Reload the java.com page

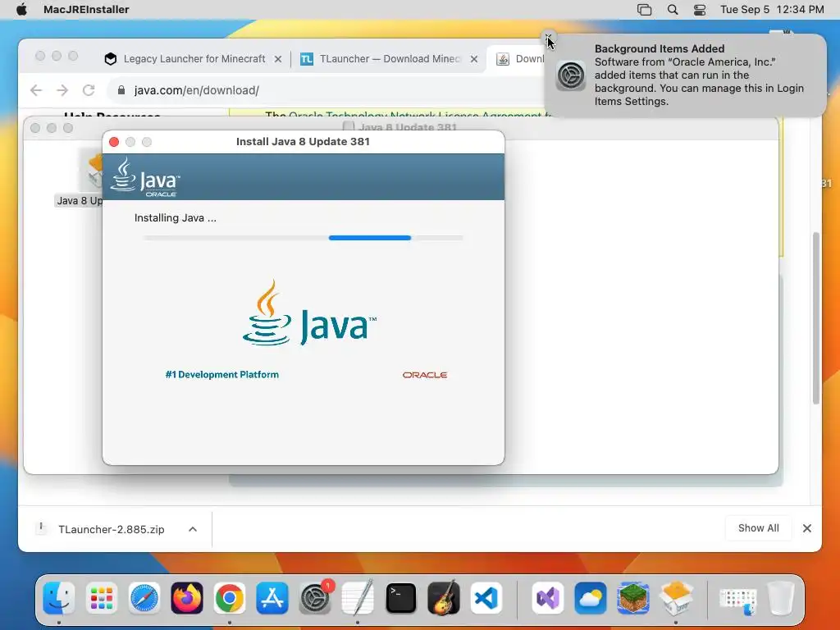pos(89,90)
